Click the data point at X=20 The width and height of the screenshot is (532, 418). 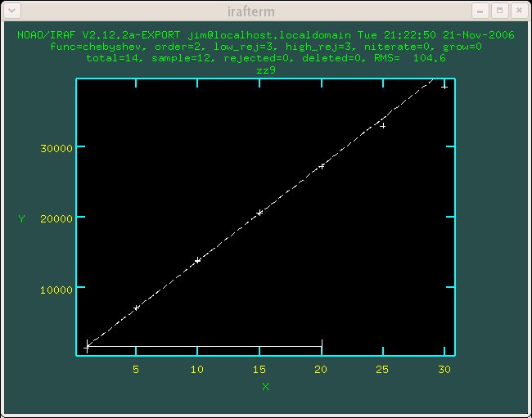pyautogui.click(x=322, y=166)
